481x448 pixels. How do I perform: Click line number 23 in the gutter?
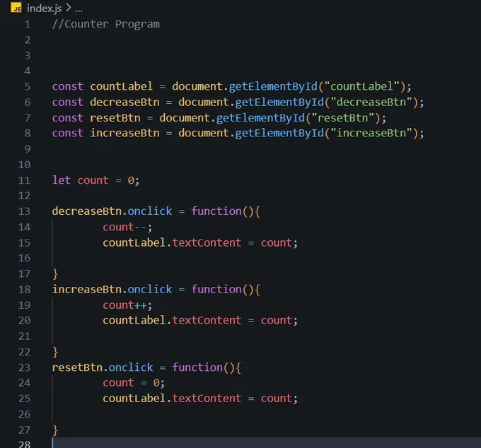(24, 367)
